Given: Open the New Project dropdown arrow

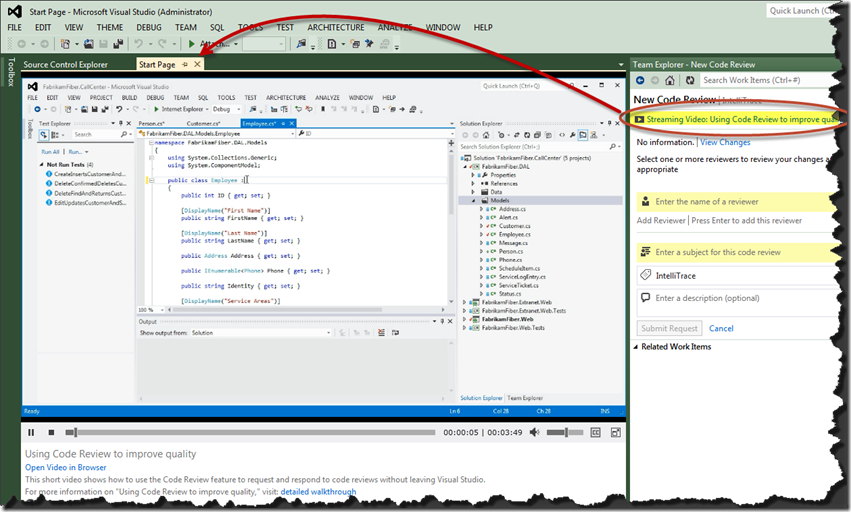Looking at the screenshot, I should 77,45.
